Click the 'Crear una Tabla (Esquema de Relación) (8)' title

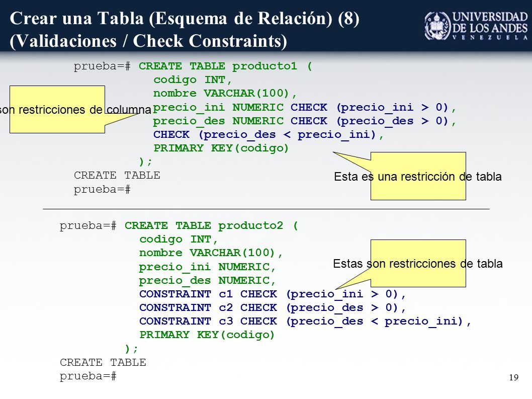point(185,18)
